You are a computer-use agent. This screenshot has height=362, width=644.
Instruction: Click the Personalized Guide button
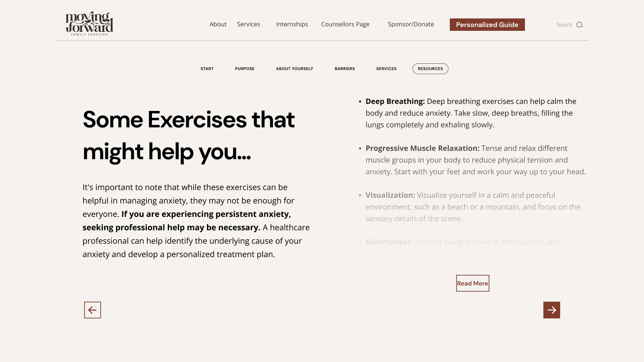coord(487,24)
